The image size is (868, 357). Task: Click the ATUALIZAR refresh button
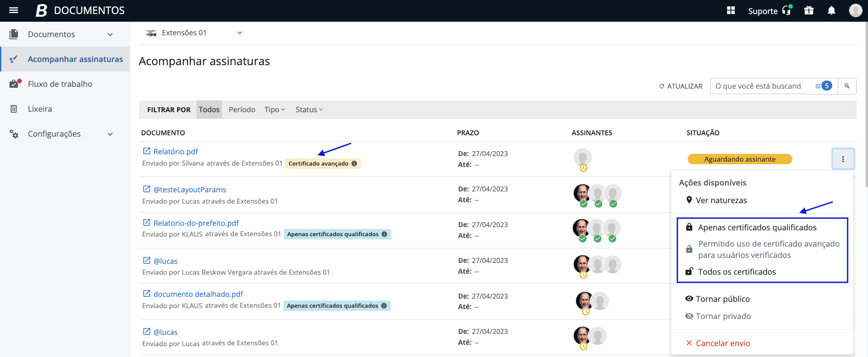(681, 86)
